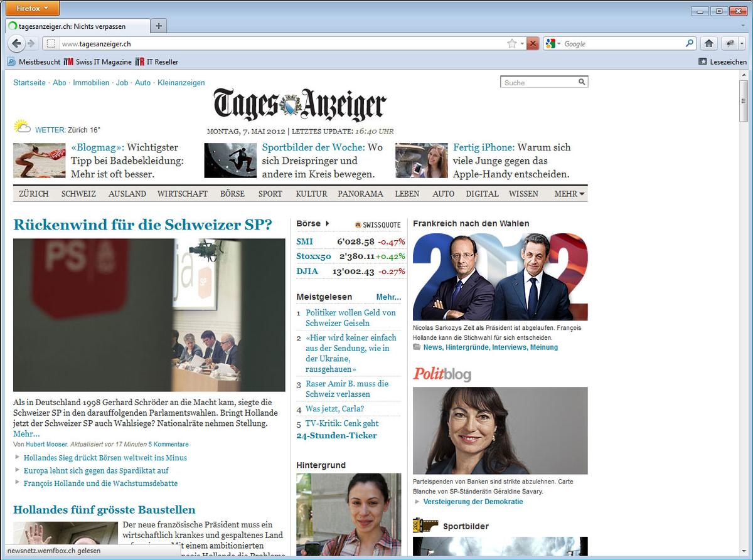Viewport: 753px width, 560px height.
Task: Click the Startseite top link
Action: tap(29, 83)
